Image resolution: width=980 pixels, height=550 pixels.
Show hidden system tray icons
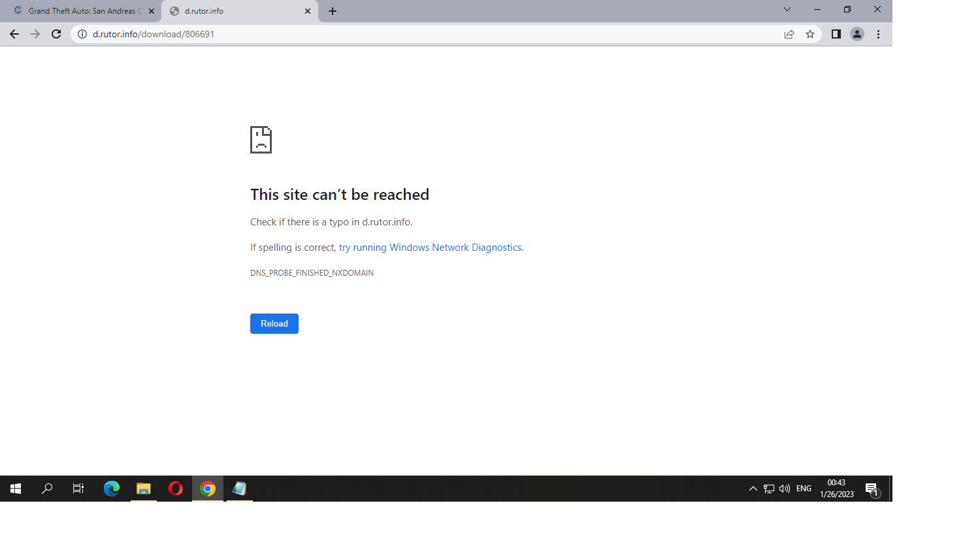pyautogui.click(x=753, y=489)
